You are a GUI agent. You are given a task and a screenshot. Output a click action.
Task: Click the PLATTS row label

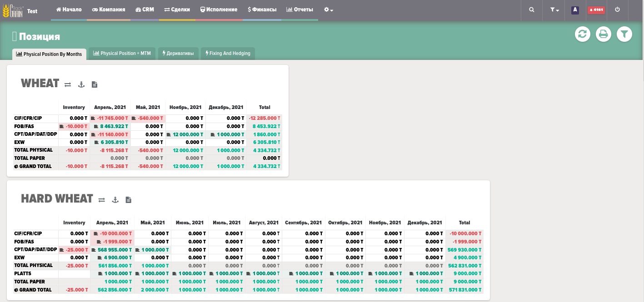pos(23,274)
